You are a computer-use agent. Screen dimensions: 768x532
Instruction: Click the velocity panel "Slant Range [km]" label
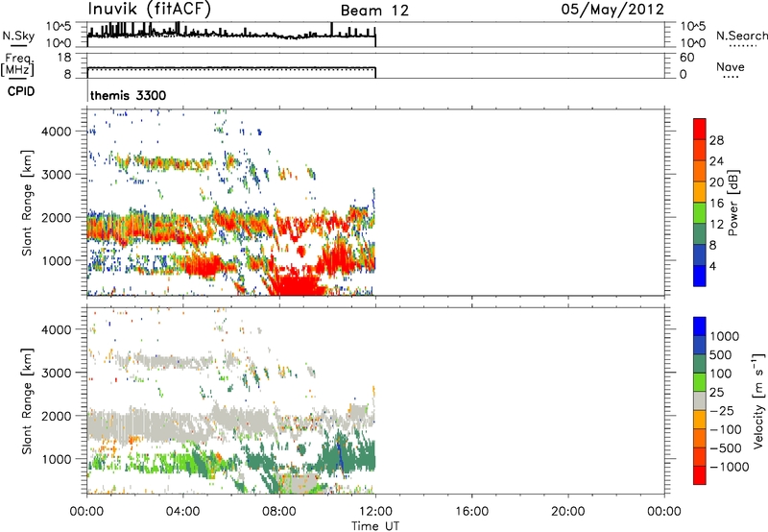[27, 401]
